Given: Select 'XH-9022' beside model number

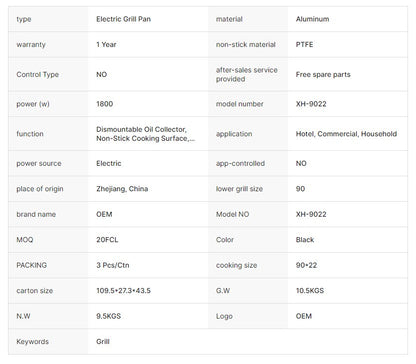Looking at the screenshot, I should [311, 104].
